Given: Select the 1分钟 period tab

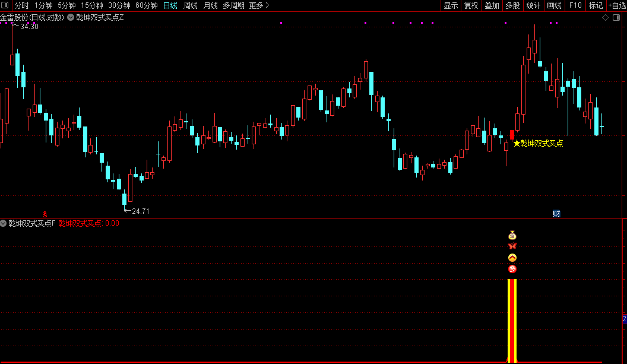Looking at the screenshot, I should [x=43, y=5].
